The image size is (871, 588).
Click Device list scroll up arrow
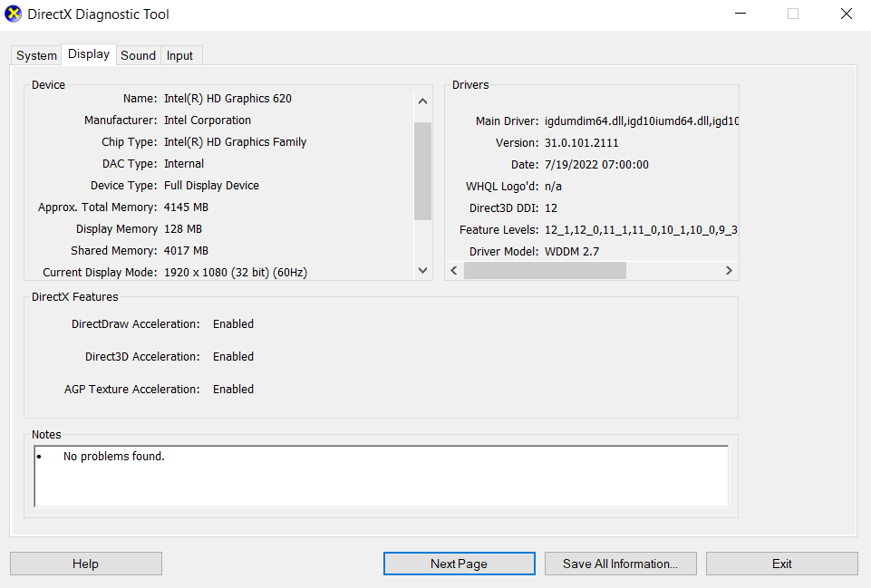click(422, 101)
